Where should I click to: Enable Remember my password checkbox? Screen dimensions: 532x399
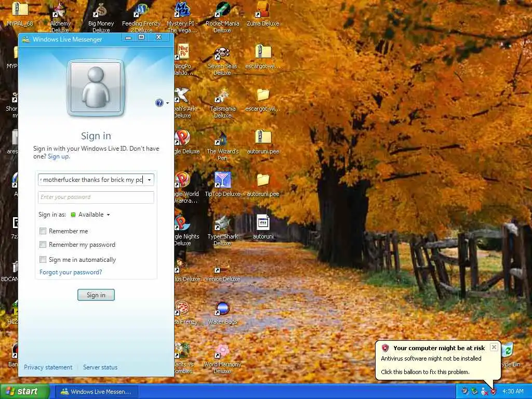(43, 245)
